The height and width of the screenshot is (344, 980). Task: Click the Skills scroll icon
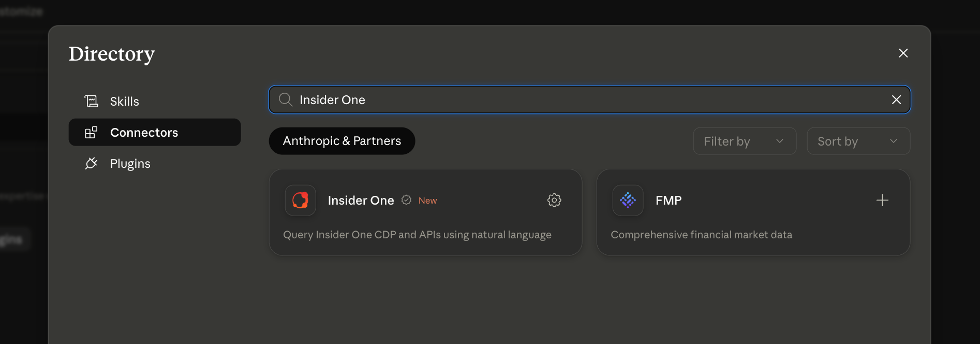pos(91,101)
